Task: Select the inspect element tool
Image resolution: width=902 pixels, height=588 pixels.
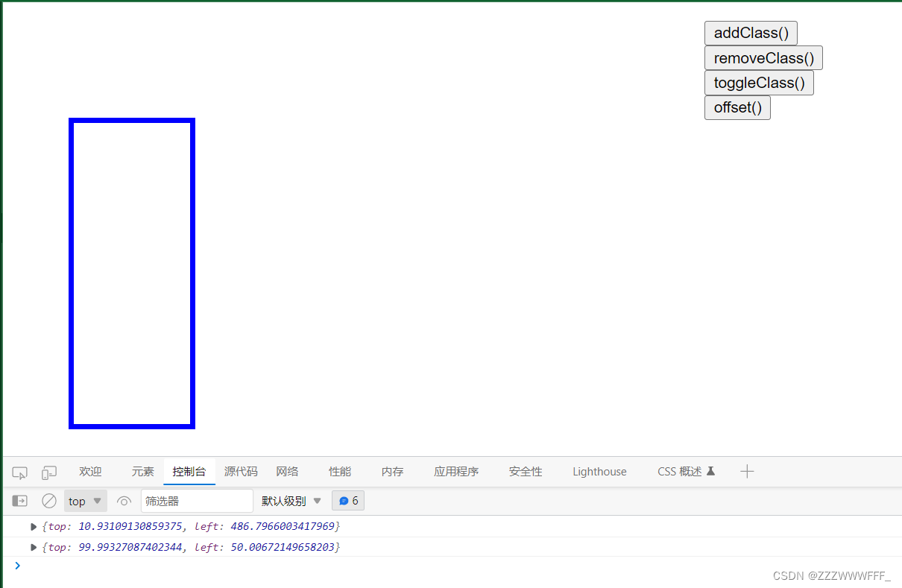Action: [x=19, y=471]
